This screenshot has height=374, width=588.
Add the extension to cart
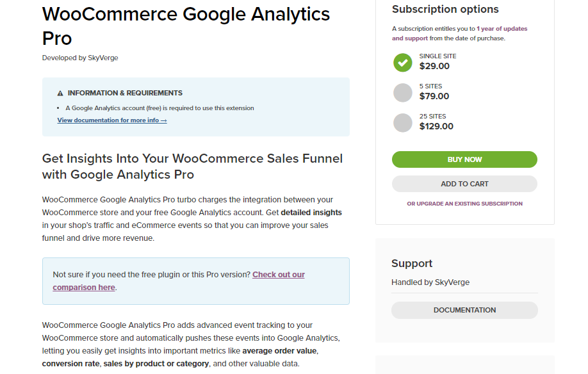(x=464, y=184)
